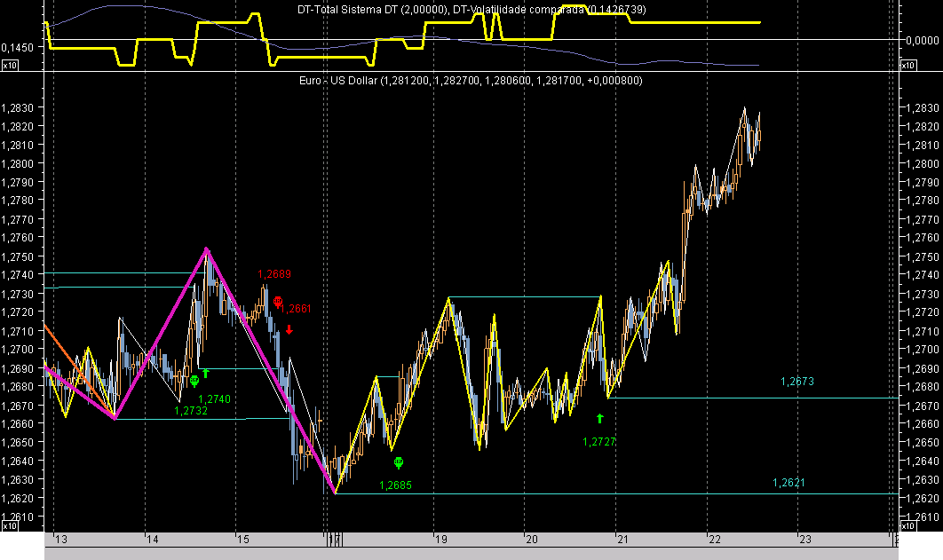Select the date label 22 on the time axis

(716, 539)
